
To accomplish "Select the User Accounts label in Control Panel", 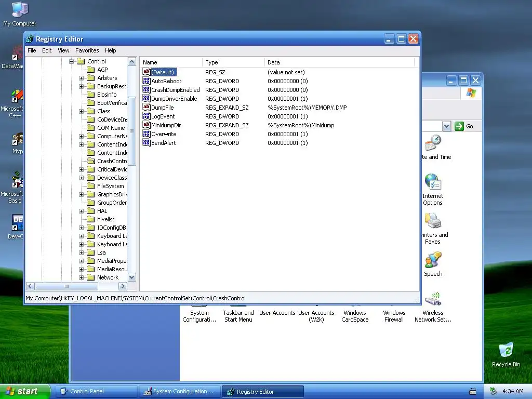I will coord(277,313).
